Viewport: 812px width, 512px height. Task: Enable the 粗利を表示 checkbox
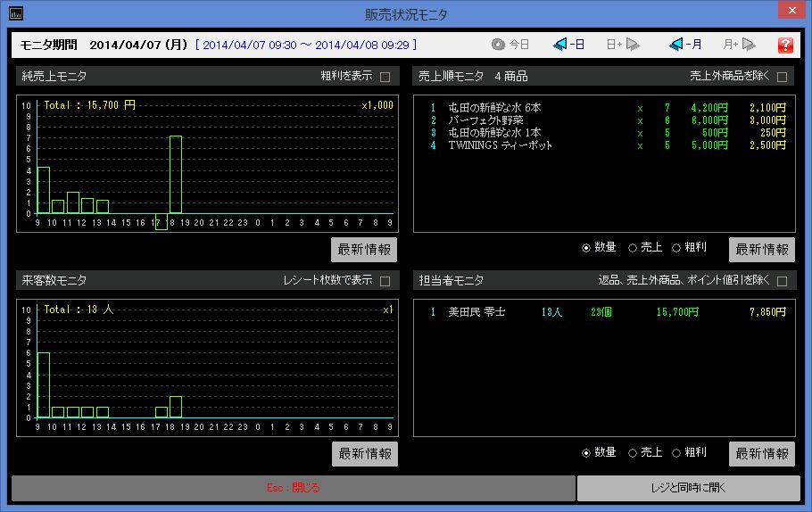(385, 77)
